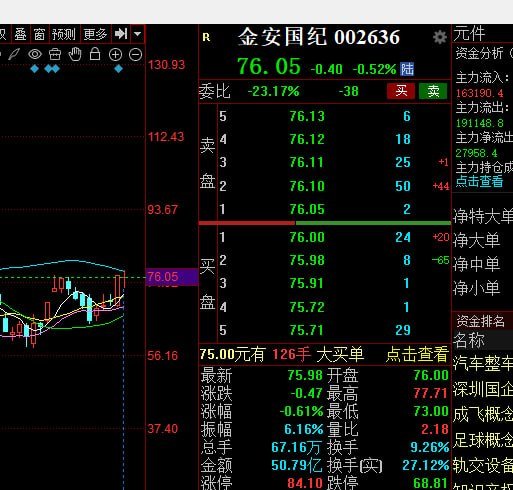Click the 换手 value 9.26%
513x490 pixels.
tap(430, 447)
